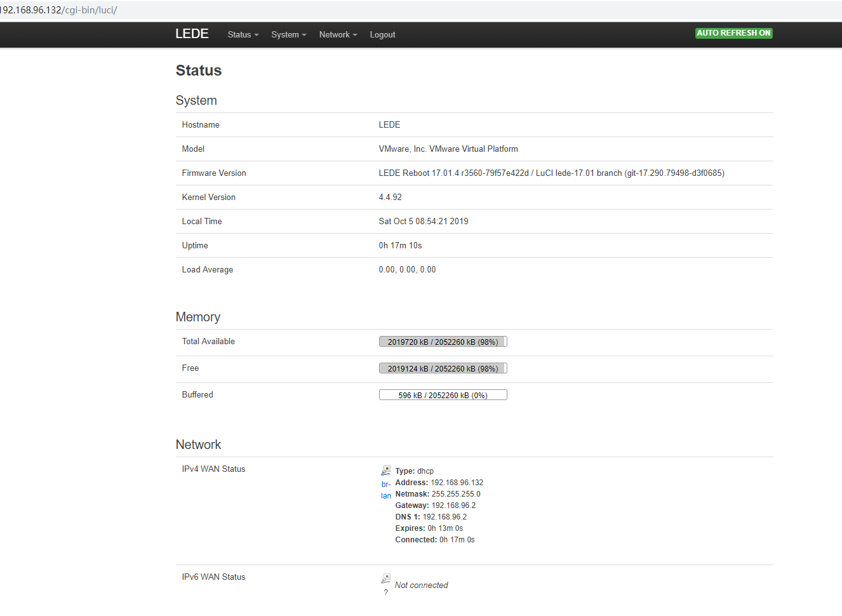This screenshot has width=842, height=616.
Task: Open the br-lan interface link
Action: point(386,490)
